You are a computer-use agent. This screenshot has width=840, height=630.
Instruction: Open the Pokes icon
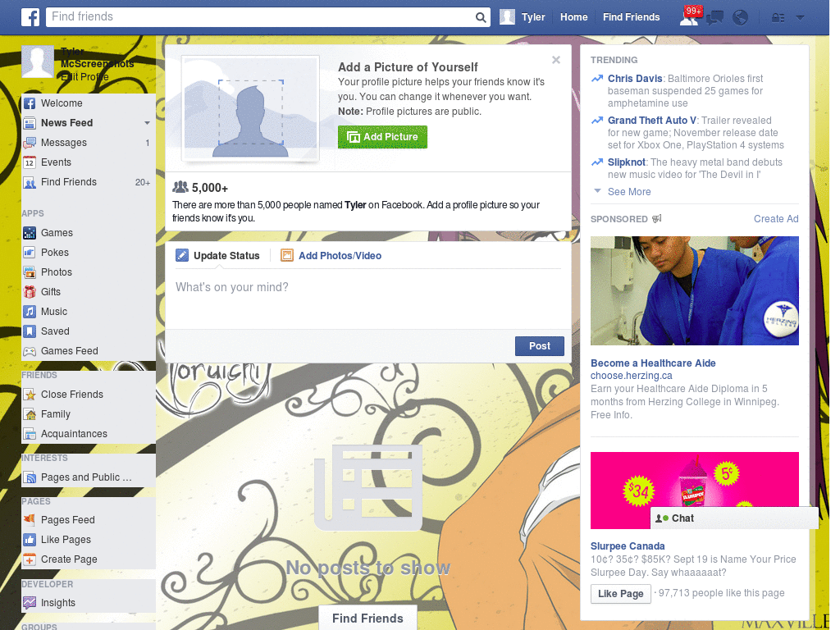(x=30, y=253)
